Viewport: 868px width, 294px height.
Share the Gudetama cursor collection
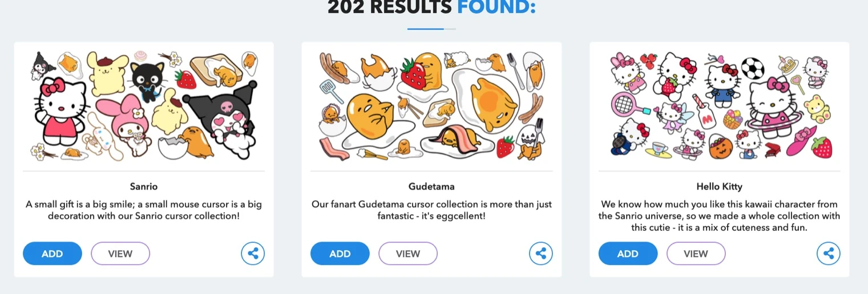point(540,254)
